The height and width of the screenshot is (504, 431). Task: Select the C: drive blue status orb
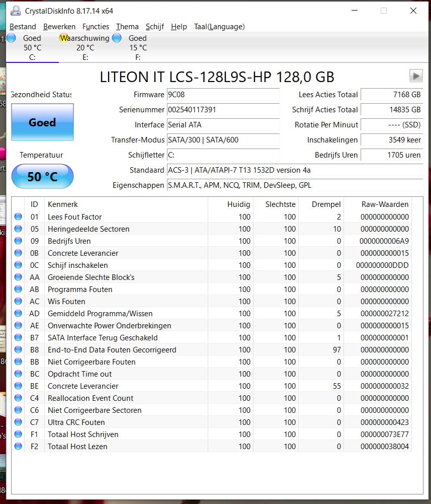click(11, 38)
